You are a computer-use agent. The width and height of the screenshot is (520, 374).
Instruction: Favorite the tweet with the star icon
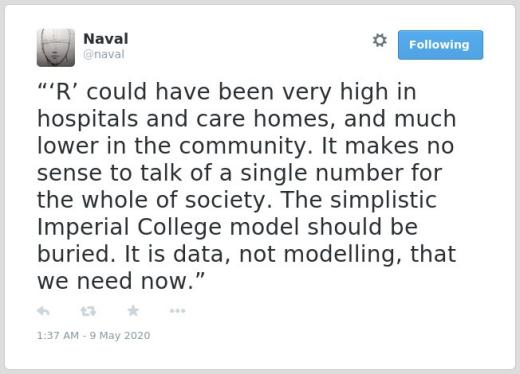pyautogui.click(x=133, y=311)
